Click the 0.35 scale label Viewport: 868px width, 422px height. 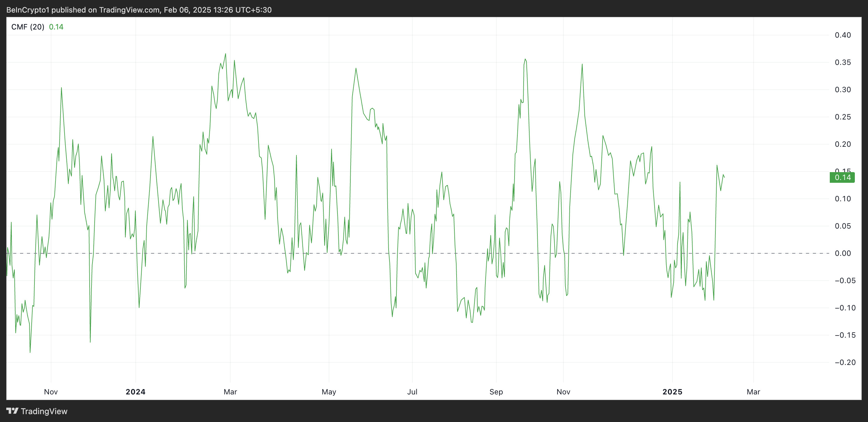click(842, 62)
